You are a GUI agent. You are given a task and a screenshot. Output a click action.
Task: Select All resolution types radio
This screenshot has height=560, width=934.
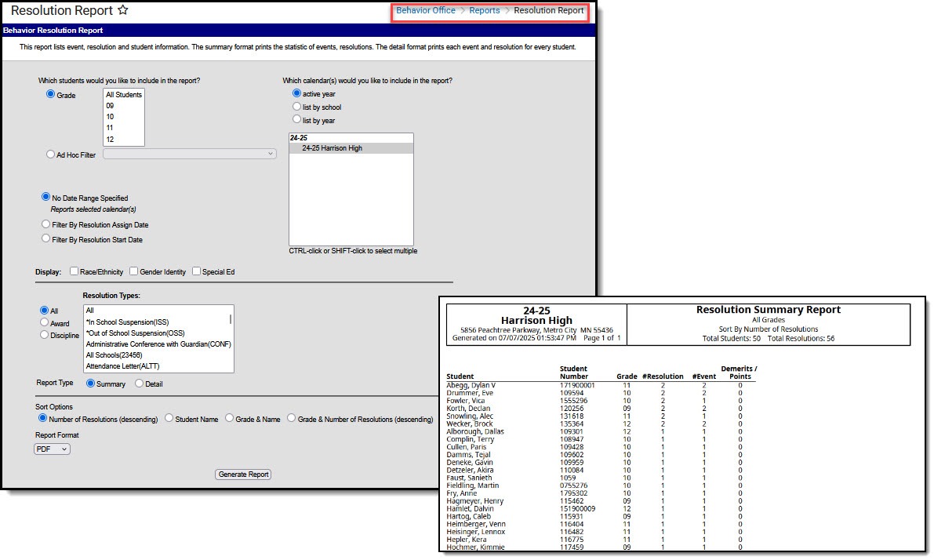pyautogui.click(x=44, y=311)
